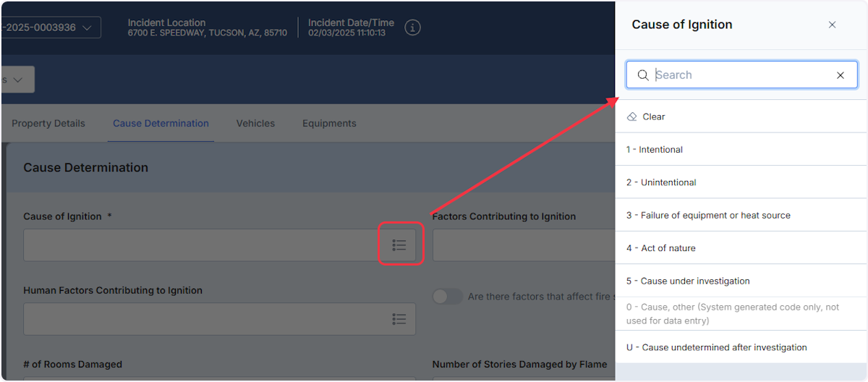The image size is (868, 382).
Task: Expand the incident number dropdown
Action: click(51, 27)
